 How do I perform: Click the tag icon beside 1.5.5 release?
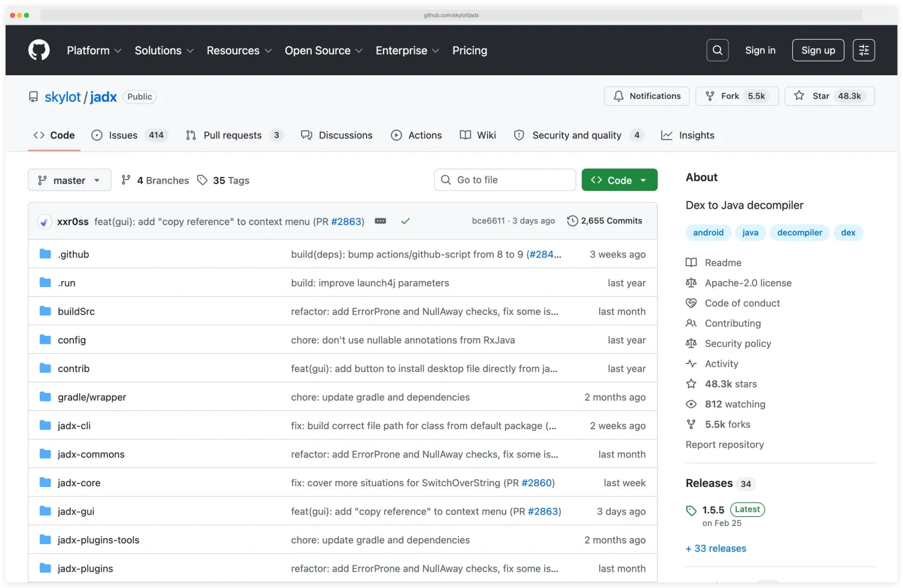[x=691, y=510]
